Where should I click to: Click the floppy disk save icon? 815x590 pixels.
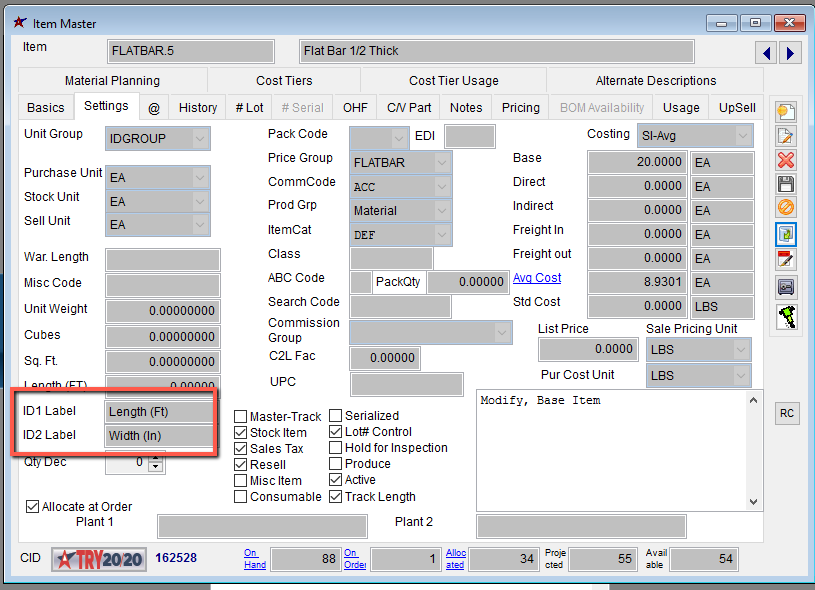pos(786,184)
